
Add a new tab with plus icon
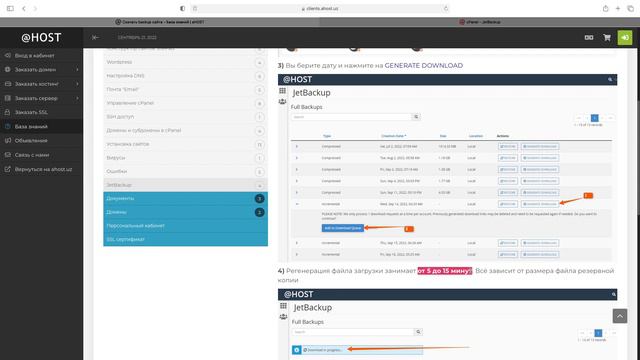(x=618, y=8)
